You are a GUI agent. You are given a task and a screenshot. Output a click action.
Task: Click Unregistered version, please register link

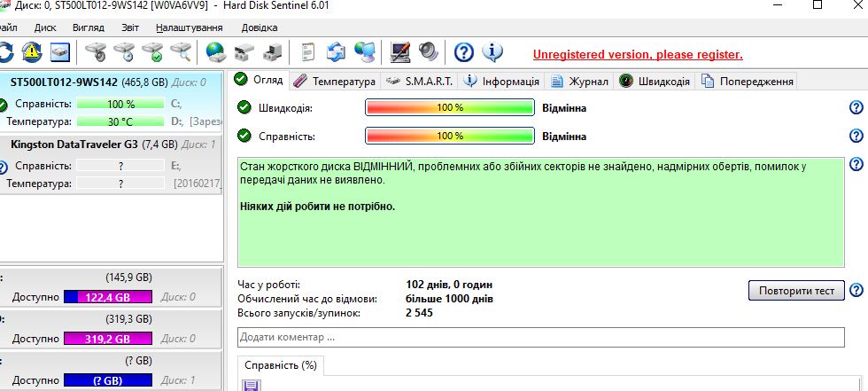tap(638, 55)
